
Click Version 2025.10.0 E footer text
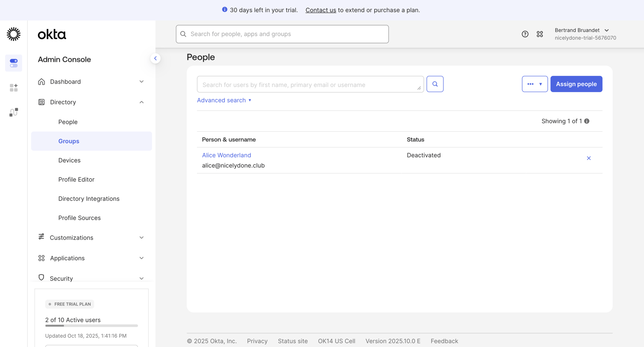coord(393,341)
